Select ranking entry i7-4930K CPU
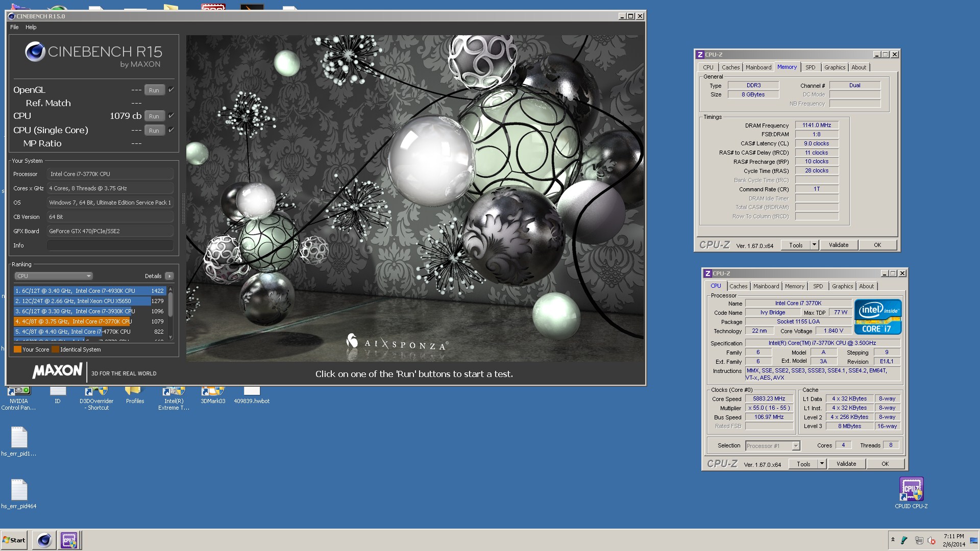Image resolution: width=980 pixels, height=551 pixels. tap(90, 291)
